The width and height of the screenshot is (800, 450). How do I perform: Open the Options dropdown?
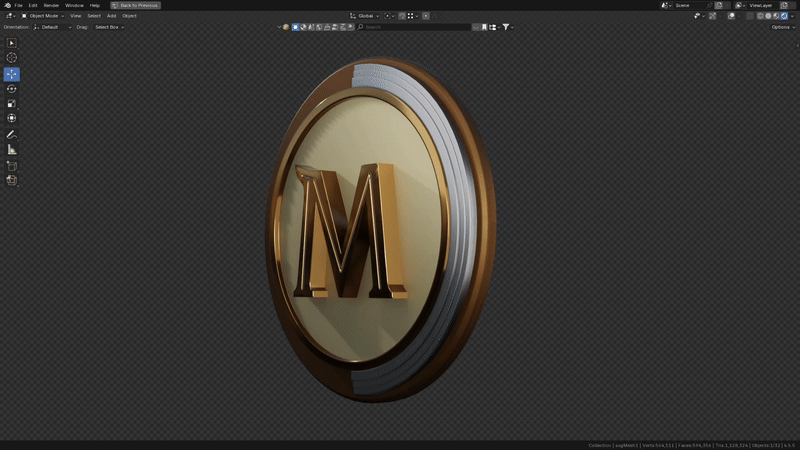783,27
